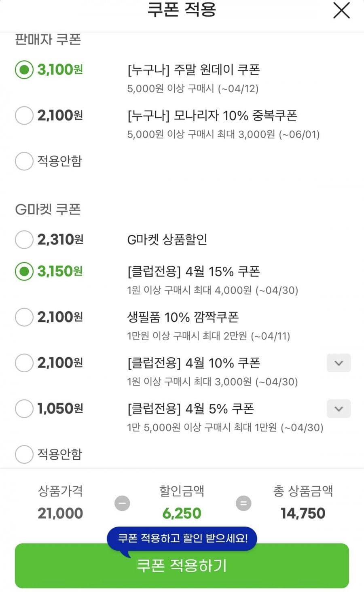
Task: Click the minus icon beside 할인금액
Action: pyautogui.click(x=122, y=503)
